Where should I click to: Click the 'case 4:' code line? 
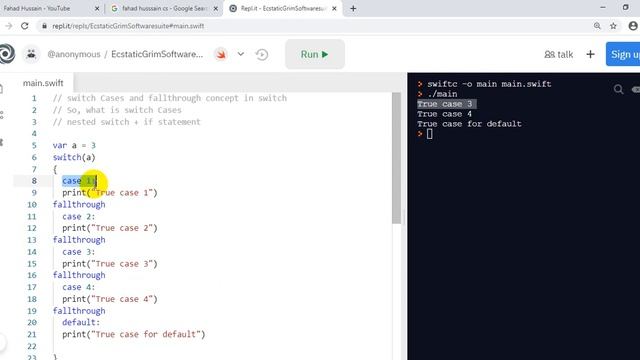pyautogui.click(x=78, y=287)
